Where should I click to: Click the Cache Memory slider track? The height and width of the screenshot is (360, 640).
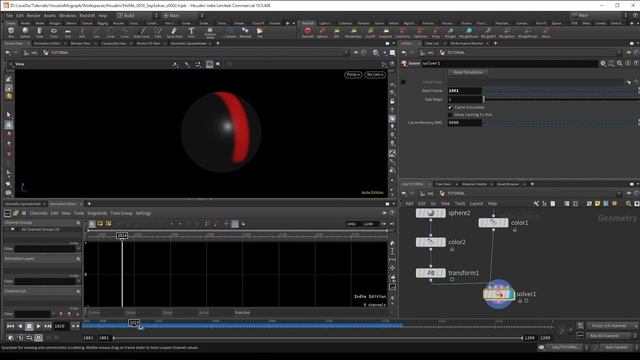[560, 122]
